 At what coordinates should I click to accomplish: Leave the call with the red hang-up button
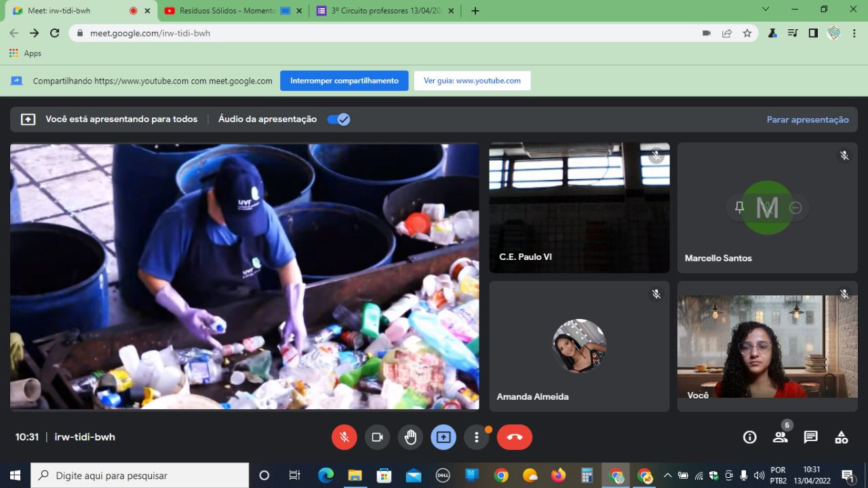click(515, 437)
